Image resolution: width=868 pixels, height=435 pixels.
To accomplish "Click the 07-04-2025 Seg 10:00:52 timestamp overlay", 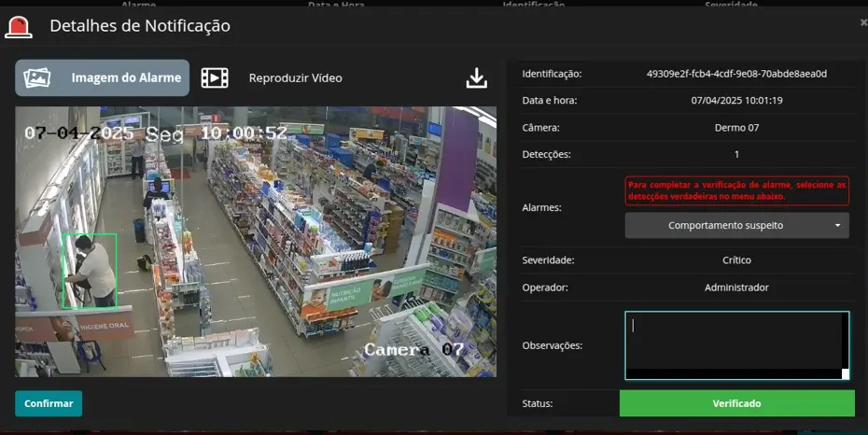I will coord(156,133).
